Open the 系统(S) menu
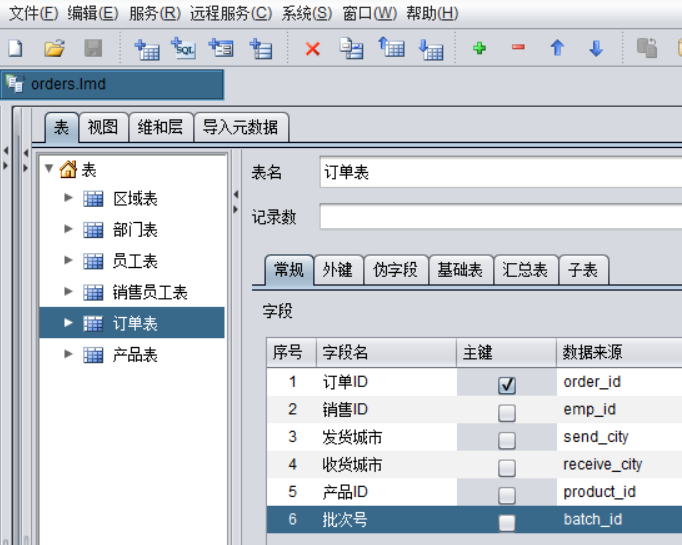The width and height of the screenshot is (682, 545). click(x=307, y=13)
